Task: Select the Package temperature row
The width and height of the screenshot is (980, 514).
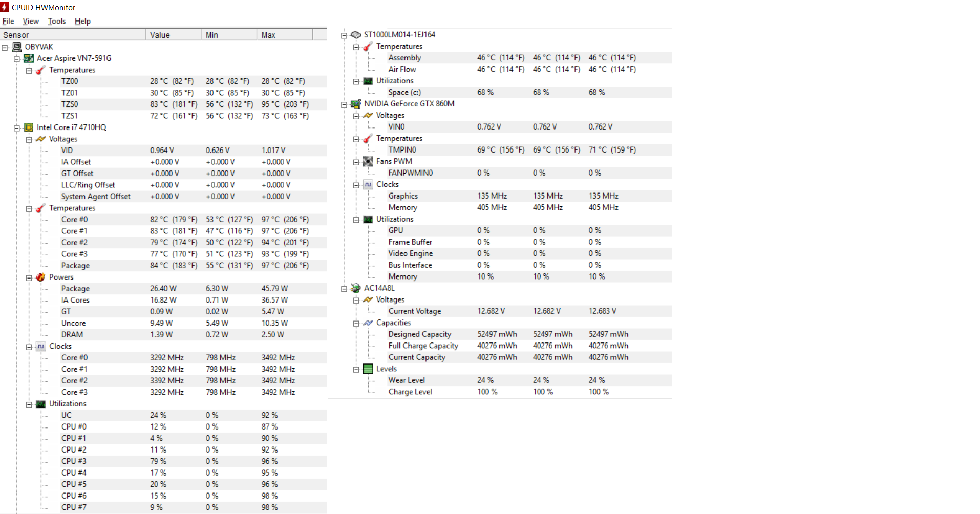Action: [x=75, y=265]
